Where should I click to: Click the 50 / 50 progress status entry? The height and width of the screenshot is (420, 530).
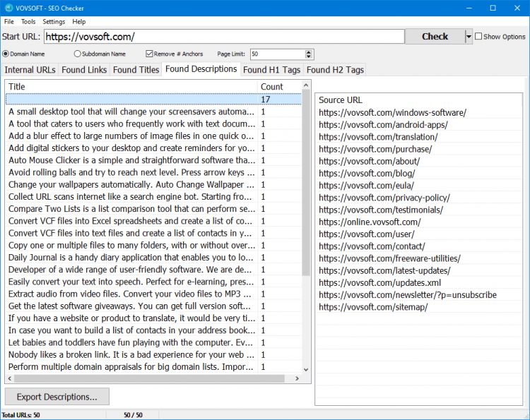(133, 415)
